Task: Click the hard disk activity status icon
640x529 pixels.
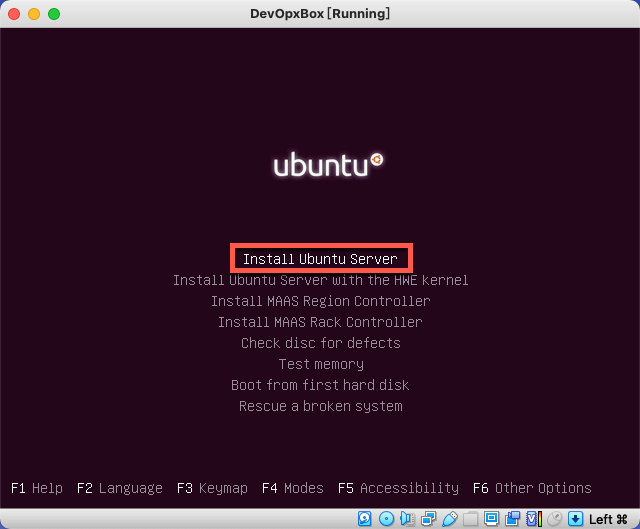Action: click(x=364, y=519)
